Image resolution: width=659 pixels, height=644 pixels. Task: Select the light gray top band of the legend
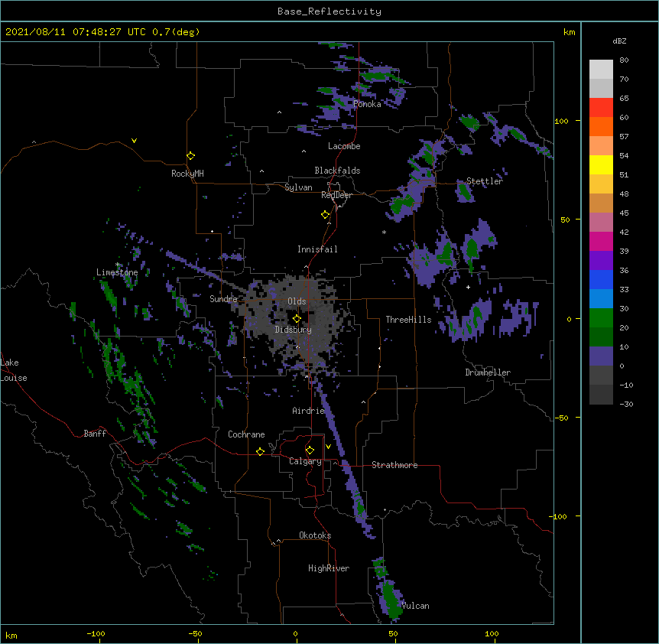[601, 70]
